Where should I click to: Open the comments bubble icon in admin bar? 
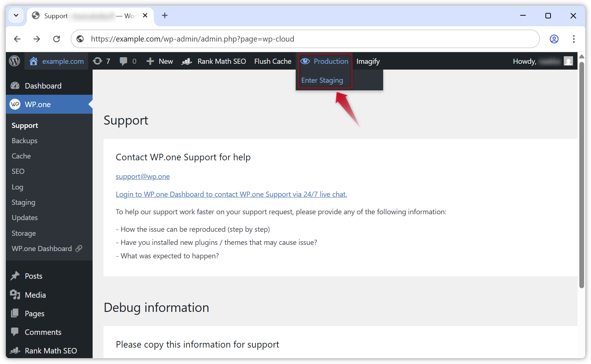[x=124, y=61]
